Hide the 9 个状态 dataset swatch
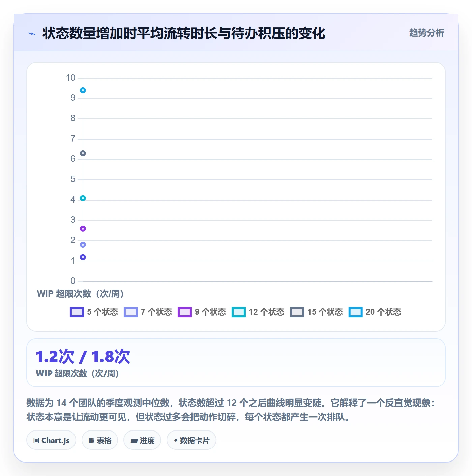Viewport: 472px width, 476px height. 185,312
